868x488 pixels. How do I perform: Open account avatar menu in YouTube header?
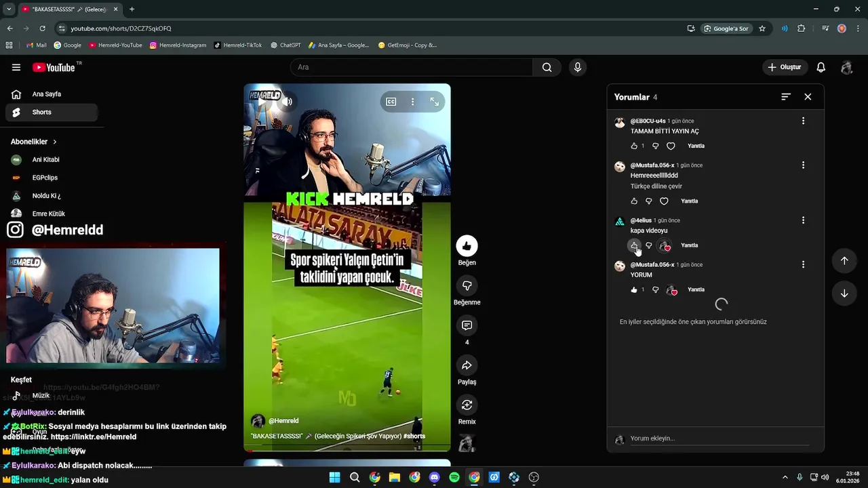pyautogui.click(x=846, y=67)
